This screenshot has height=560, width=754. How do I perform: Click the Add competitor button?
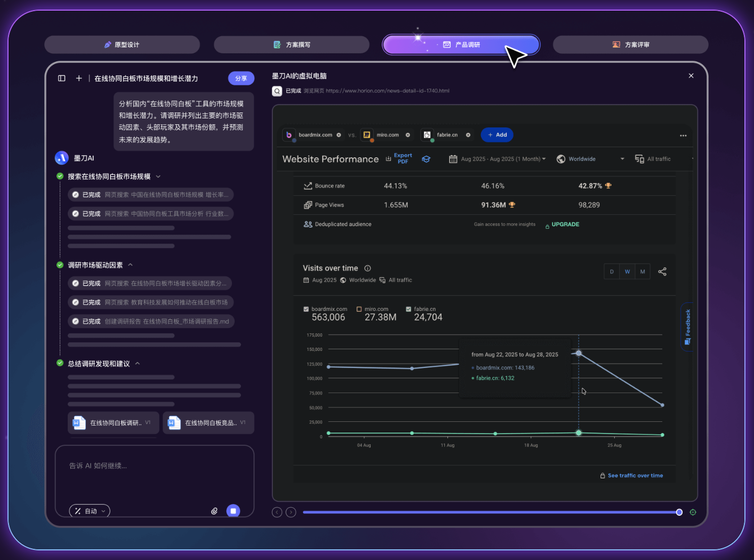(497, 135)
